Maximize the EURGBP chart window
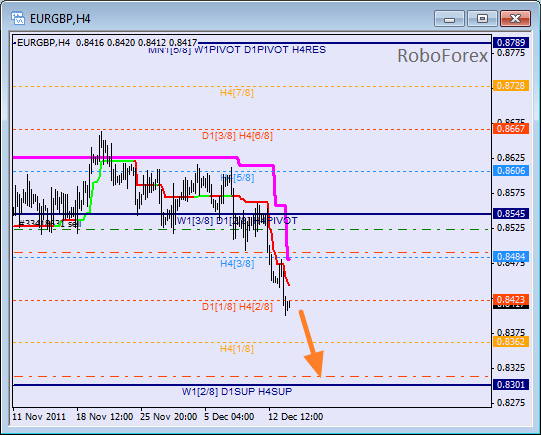 tap(482, 19)
